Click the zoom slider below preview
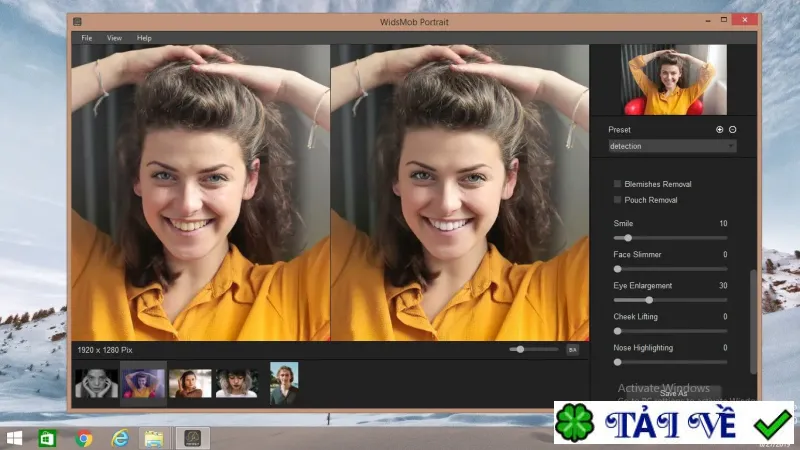 [x=534, y=349]
